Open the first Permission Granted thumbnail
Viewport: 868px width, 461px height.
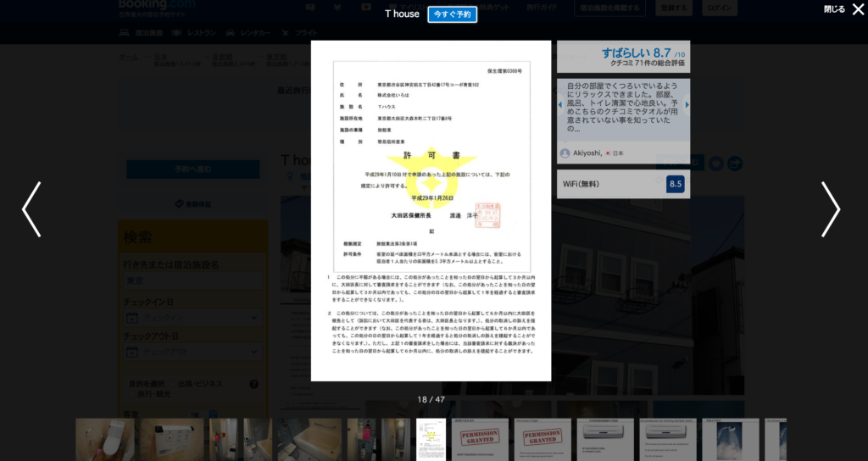click(x=479, y=439)
